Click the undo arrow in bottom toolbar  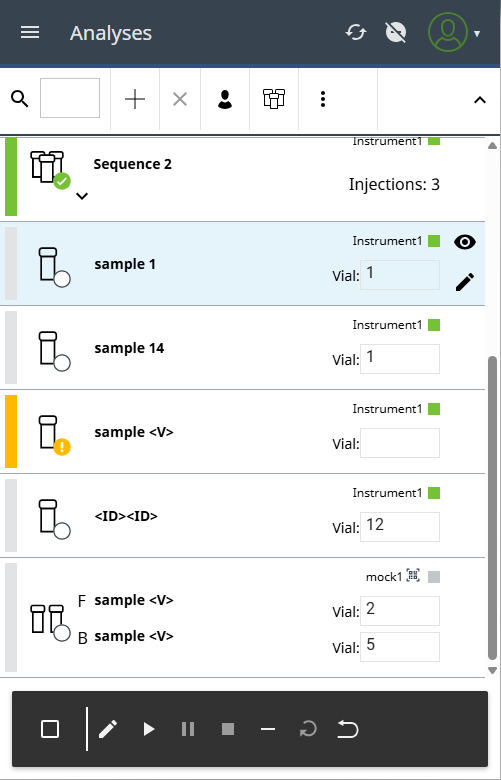tap(348, 729)
